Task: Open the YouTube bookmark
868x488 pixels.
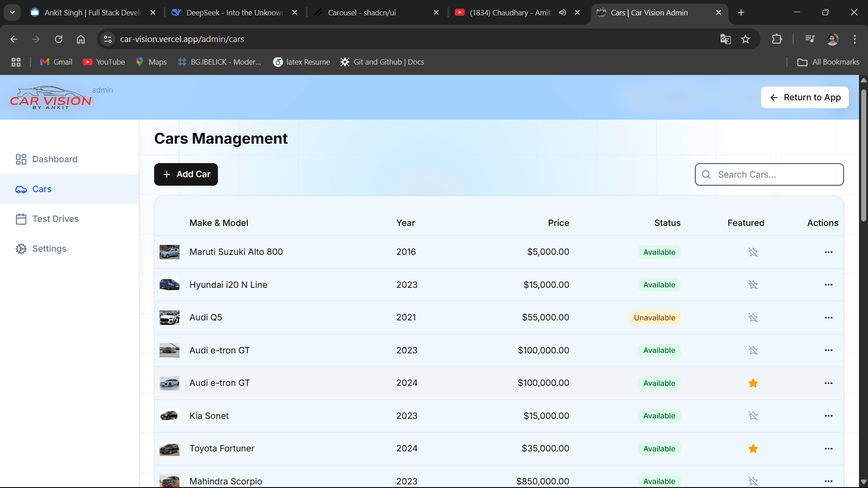Action: point(104,62)
